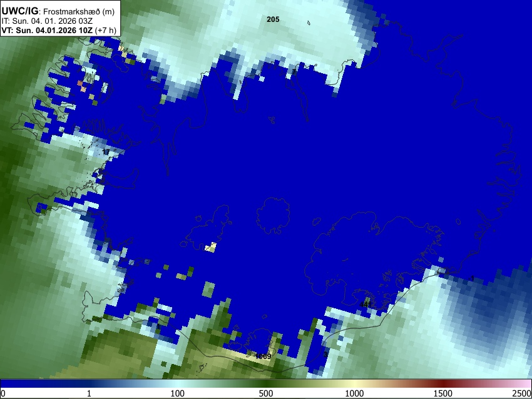Click the "1500" tick label on the color scale

click(x=443, y=393)
